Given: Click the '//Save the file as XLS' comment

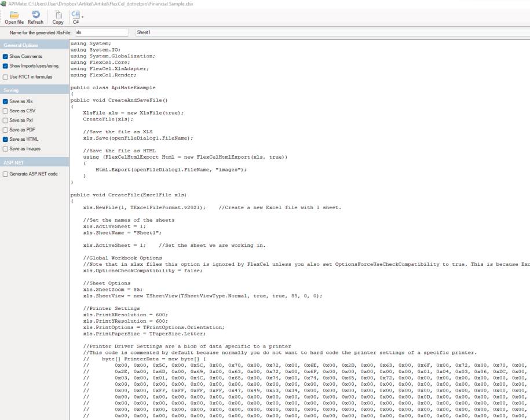Looking at the screenshot, I should [x=118, y=132].
